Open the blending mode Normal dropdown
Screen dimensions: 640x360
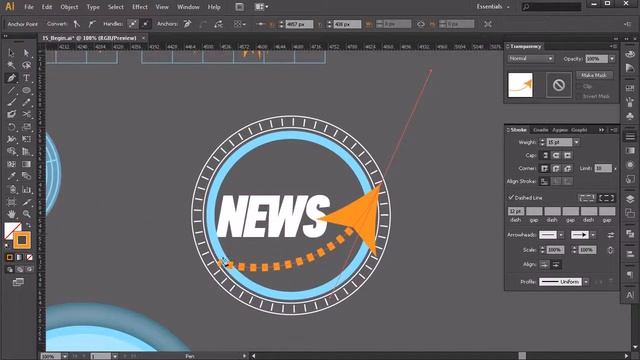tap(531, 59)
